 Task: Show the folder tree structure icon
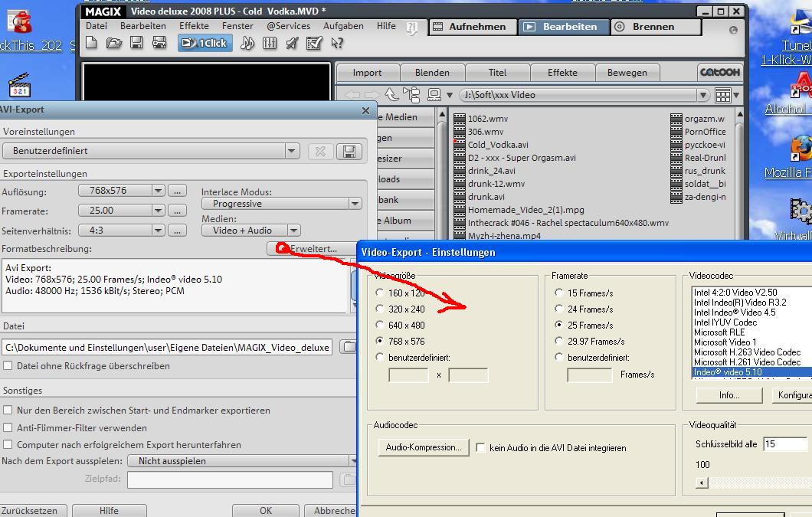click(x=412, y=95)
